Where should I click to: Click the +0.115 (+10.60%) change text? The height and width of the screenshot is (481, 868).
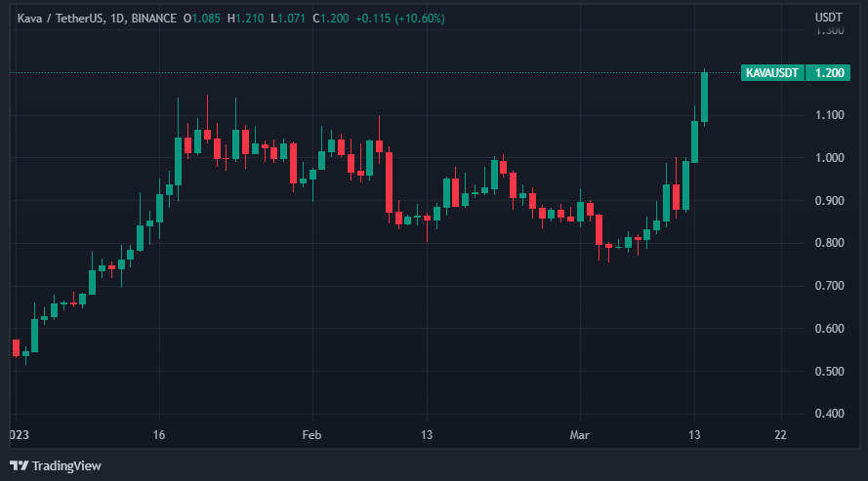pos(400,19)
